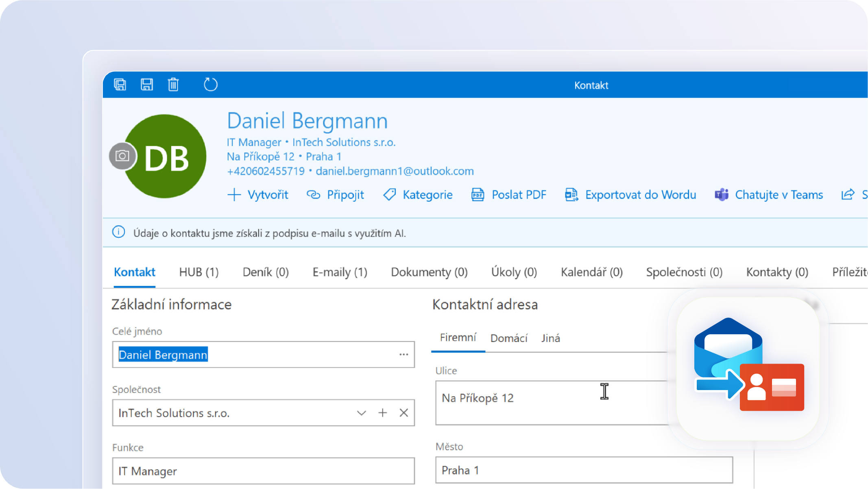Click the Refresh circular arrow icon

point(210,85)
